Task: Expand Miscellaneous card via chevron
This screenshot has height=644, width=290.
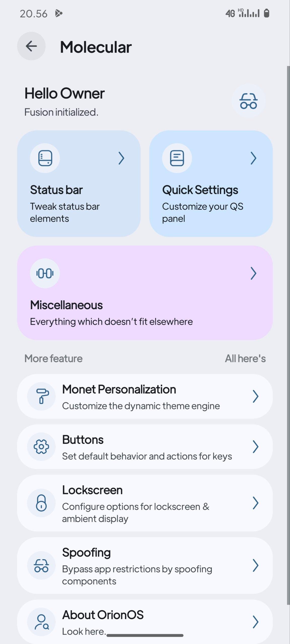Action: [x=254, y=273]
